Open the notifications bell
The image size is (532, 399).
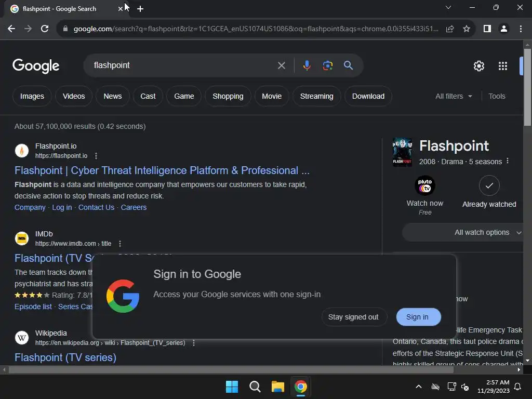518,387
